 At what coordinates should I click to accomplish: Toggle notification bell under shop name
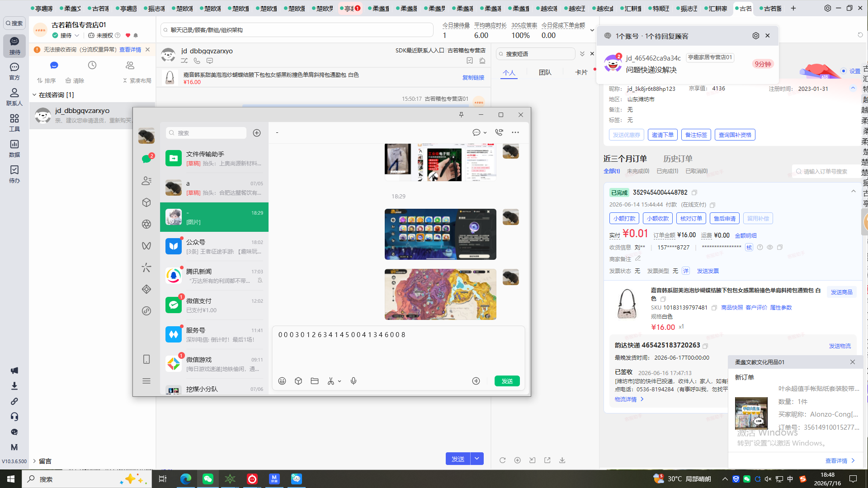point(136,35)
